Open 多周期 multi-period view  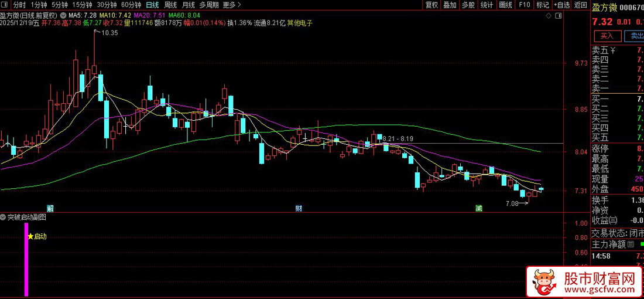pos(208,5)
